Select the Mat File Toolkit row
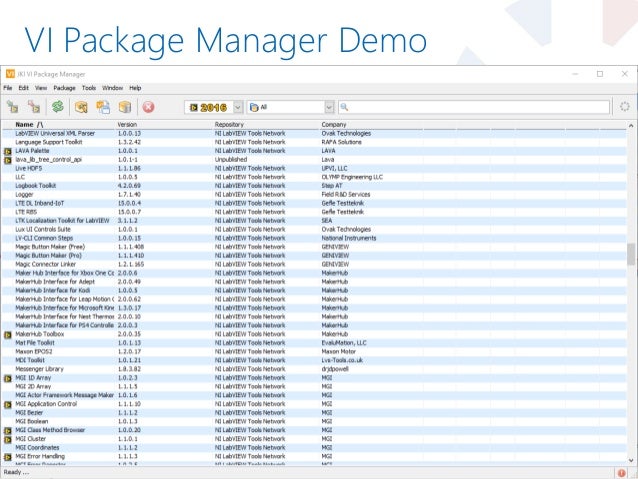Viewport: 638px width, 479px height. 314,343
